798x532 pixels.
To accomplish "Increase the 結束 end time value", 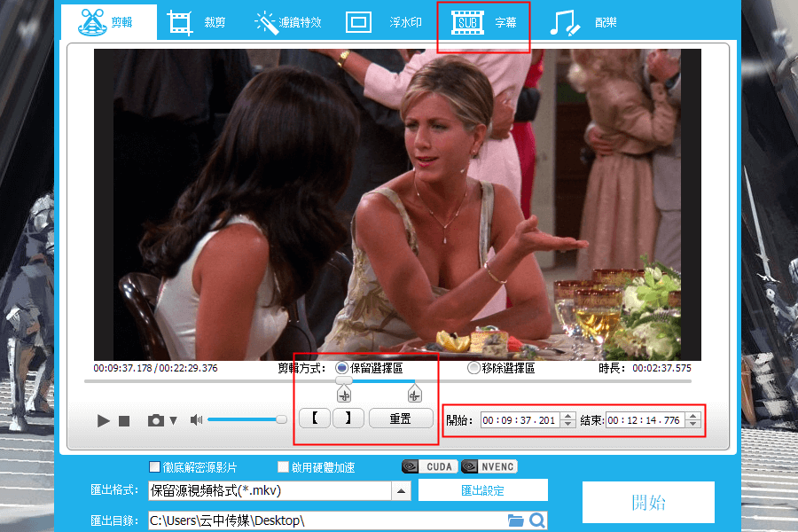I will point(693,416).
